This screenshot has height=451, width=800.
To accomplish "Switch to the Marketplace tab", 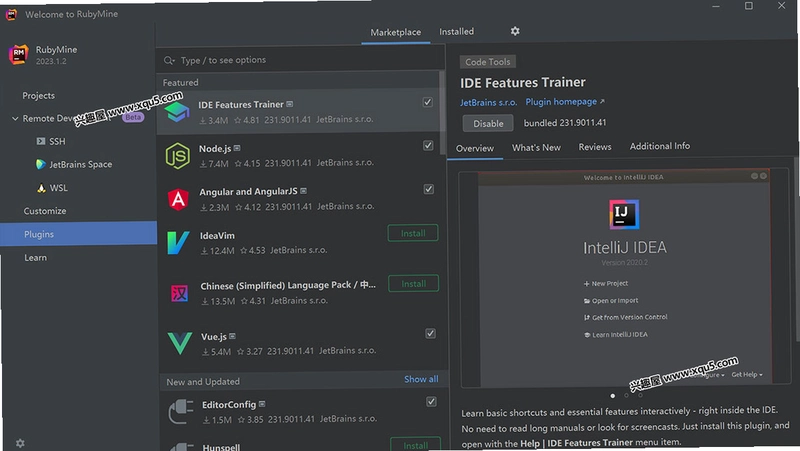I will (x=395, y=32).
